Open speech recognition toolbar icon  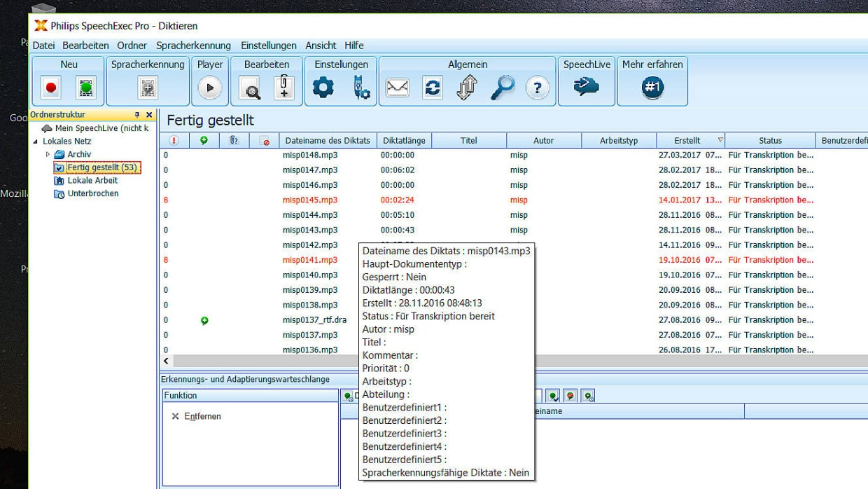[x=148, y=88]
